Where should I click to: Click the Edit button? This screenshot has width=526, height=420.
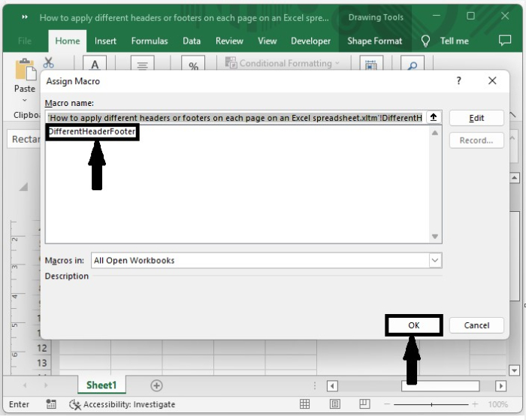pyautogui.click(x=476, y=118)
